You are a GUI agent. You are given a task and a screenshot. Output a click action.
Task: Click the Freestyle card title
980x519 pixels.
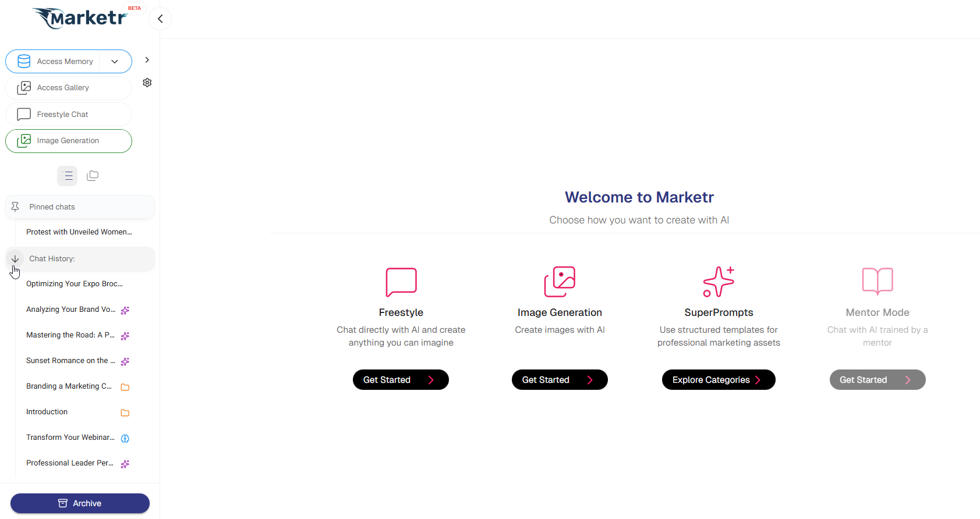click(x=401, y=312)
